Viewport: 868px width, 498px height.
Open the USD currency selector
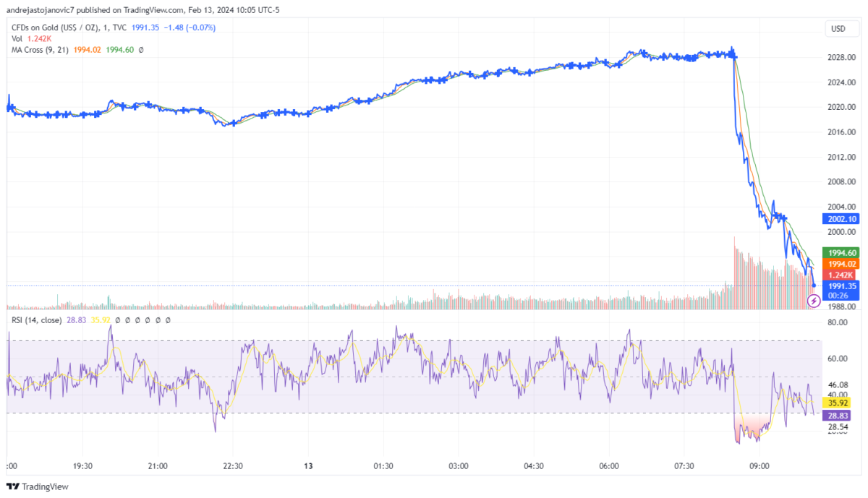pos(838,29)
